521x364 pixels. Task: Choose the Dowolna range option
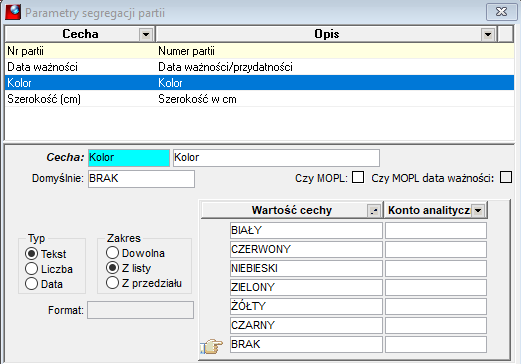tap(112, 253)
